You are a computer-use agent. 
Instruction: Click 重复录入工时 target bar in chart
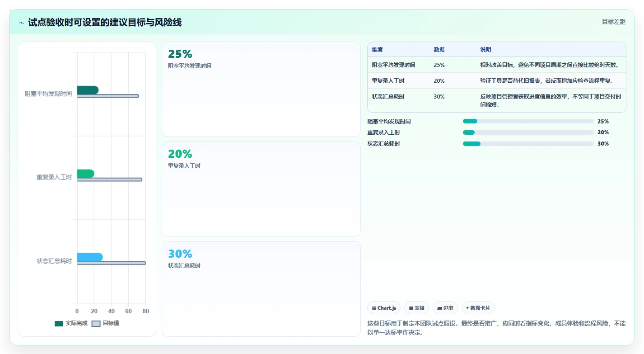tap(110, 179)
